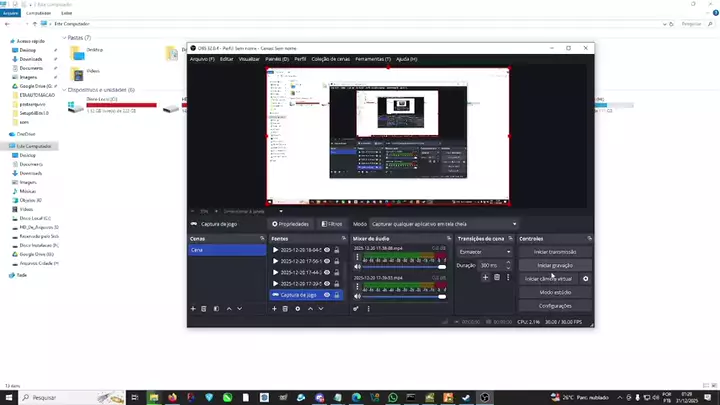Open virtual camera settings gear icon
Viewport: 720px width, 405px height.
click(586, 279)
